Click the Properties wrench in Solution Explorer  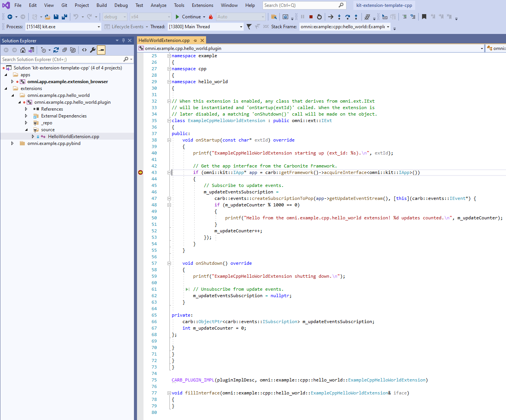(x=92, y=50)
